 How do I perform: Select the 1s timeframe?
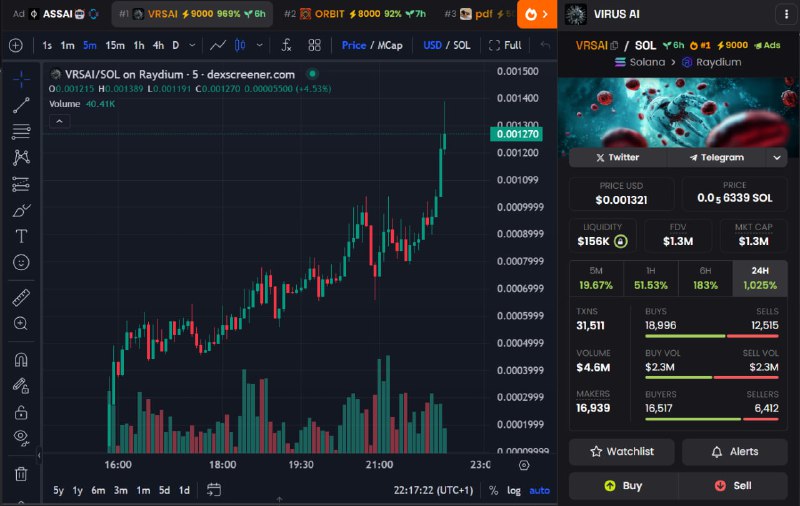[x=47, y=45]
